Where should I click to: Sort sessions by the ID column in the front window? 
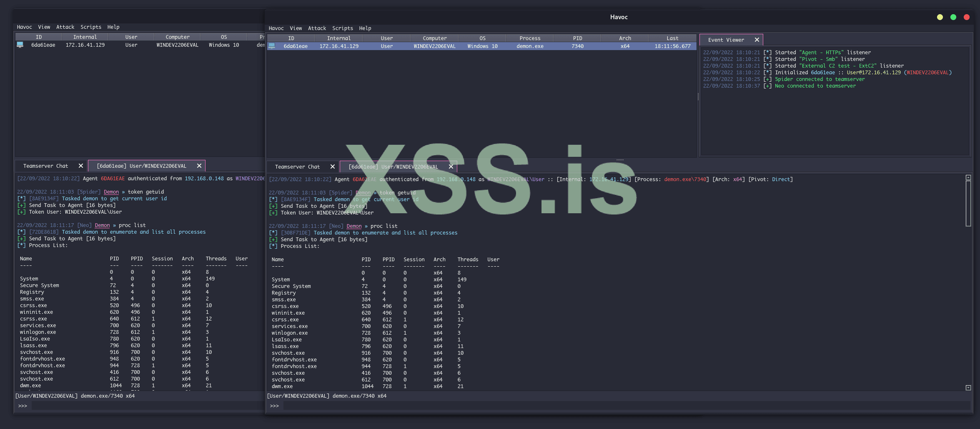point(291,38)
